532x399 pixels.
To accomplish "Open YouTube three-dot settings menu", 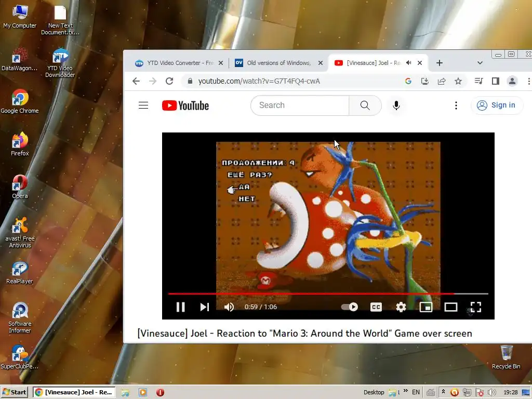I will tap(456, 105).
